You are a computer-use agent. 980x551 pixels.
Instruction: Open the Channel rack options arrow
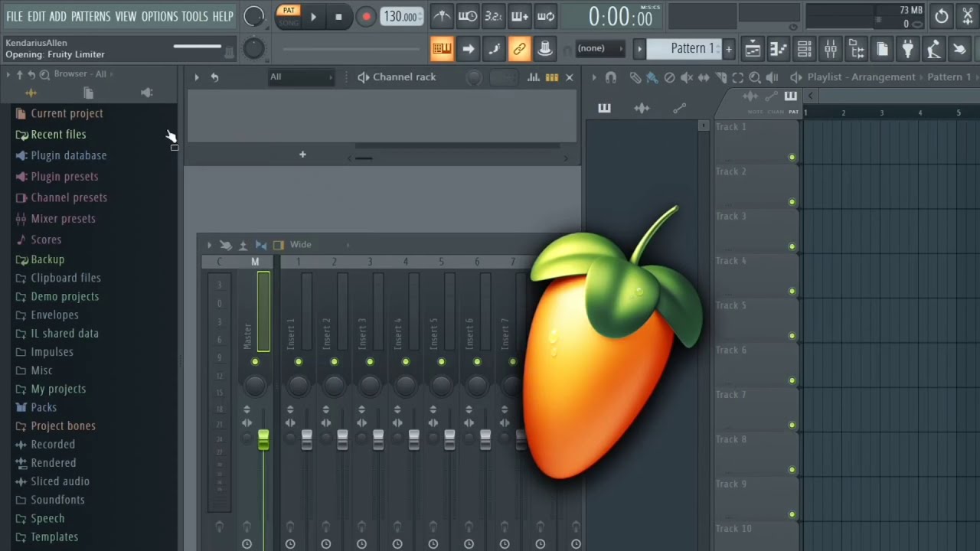click(x=196, y=77)
